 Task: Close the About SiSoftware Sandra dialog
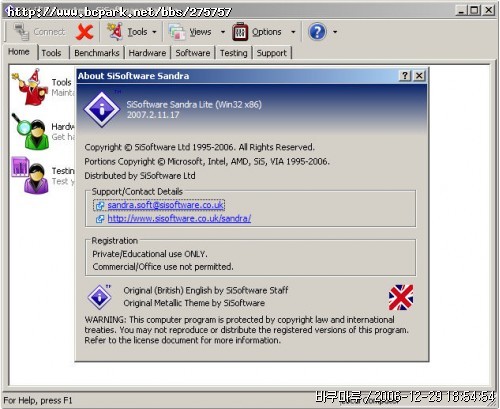419,76
